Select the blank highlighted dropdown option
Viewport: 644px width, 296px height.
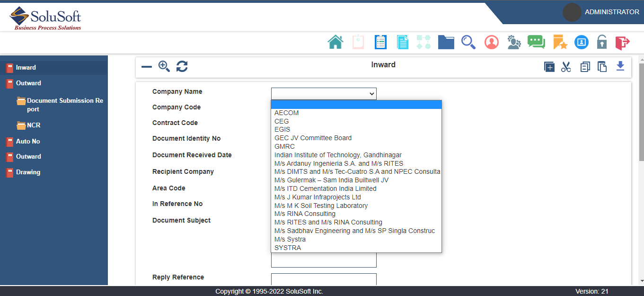tap(356, 105)
